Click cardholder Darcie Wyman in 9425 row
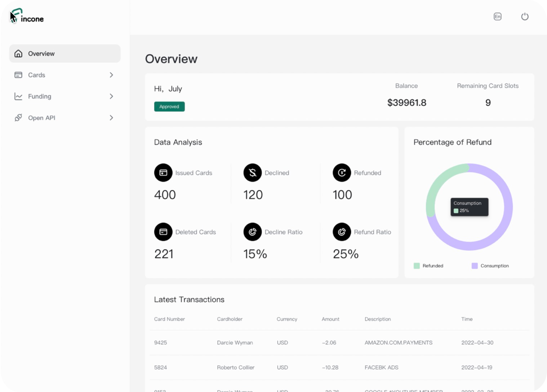This screenshot has width=547, height=392. tap(235, 343)
